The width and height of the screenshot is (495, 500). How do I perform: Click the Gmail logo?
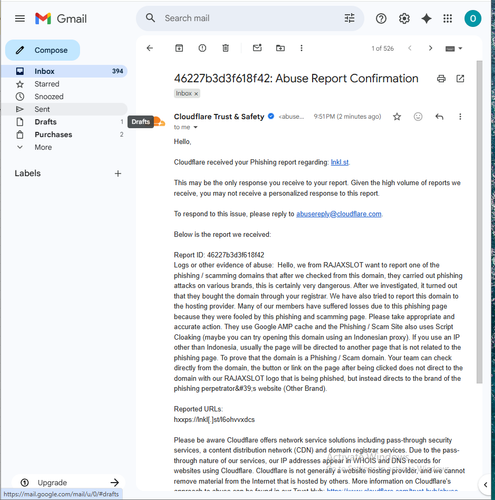coord(61,18)
